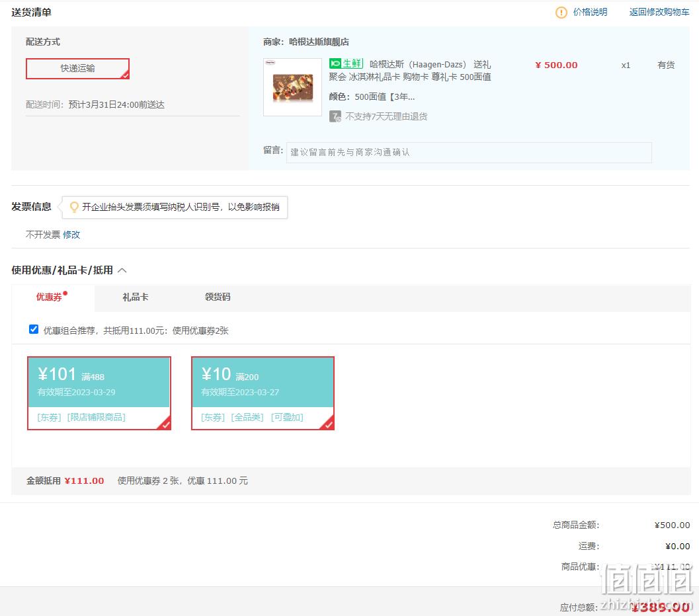The height and width of the screenshot is (616, 699).
Task: Click the 送货清单 heading
Action: 31,13
